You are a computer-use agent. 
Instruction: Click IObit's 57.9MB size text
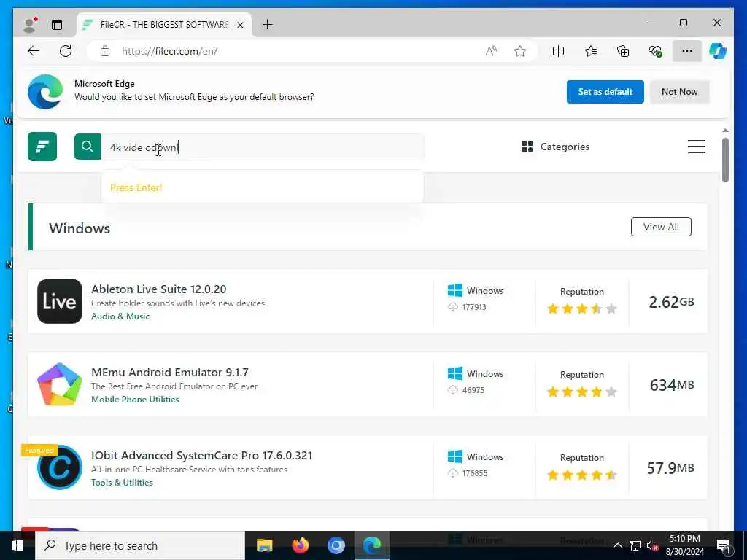point(670,468)
